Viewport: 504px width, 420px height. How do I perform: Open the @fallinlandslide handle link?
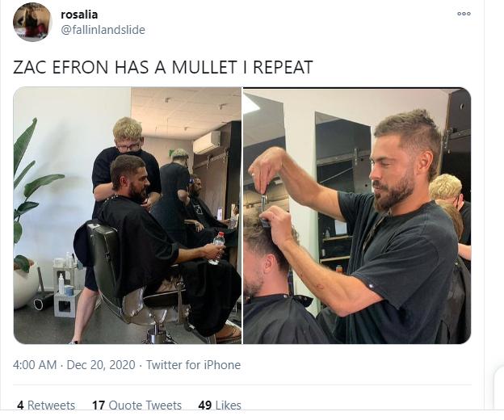103,30
